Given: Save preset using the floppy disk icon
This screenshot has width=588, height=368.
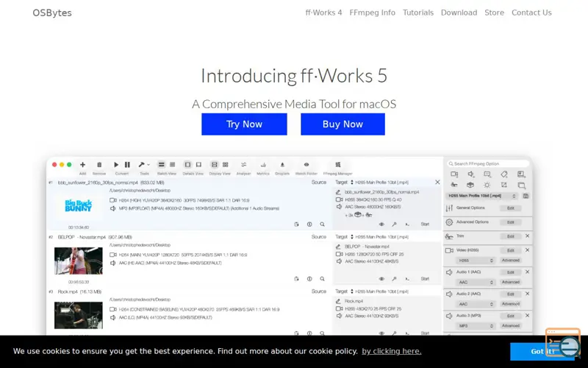Looking at the screenshot, I should click(x=526, y=196).
